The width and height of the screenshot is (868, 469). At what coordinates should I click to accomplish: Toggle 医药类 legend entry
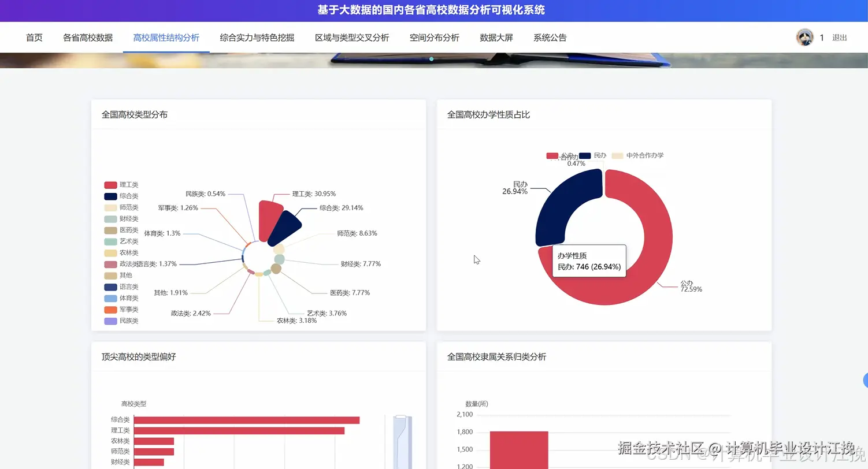click(121, 230)
